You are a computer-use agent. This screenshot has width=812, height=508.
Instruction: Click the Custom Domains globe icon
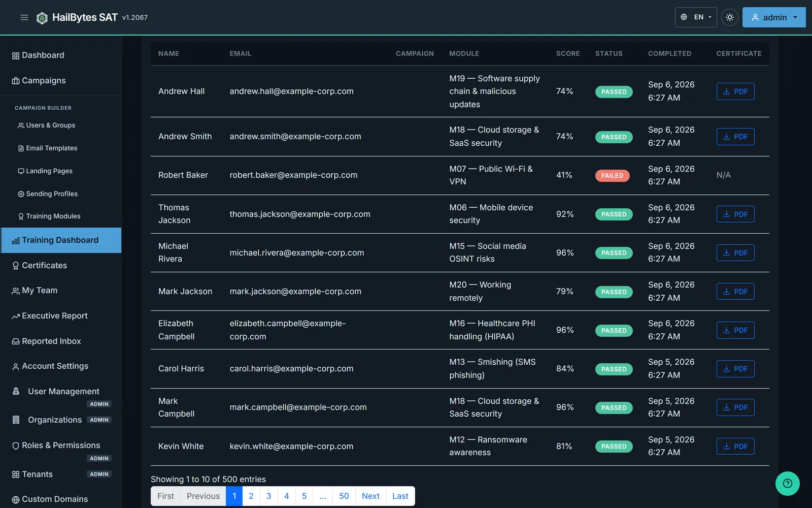(16, 500)
